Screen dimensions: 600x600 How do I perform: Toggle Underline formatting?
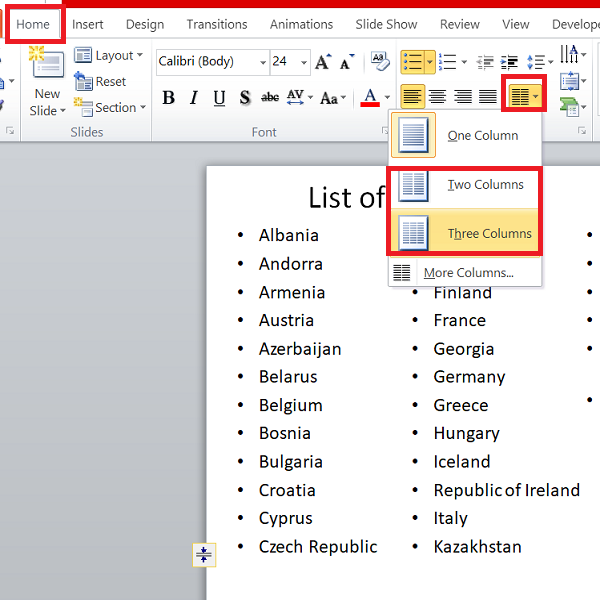click(x=219, y=98)
